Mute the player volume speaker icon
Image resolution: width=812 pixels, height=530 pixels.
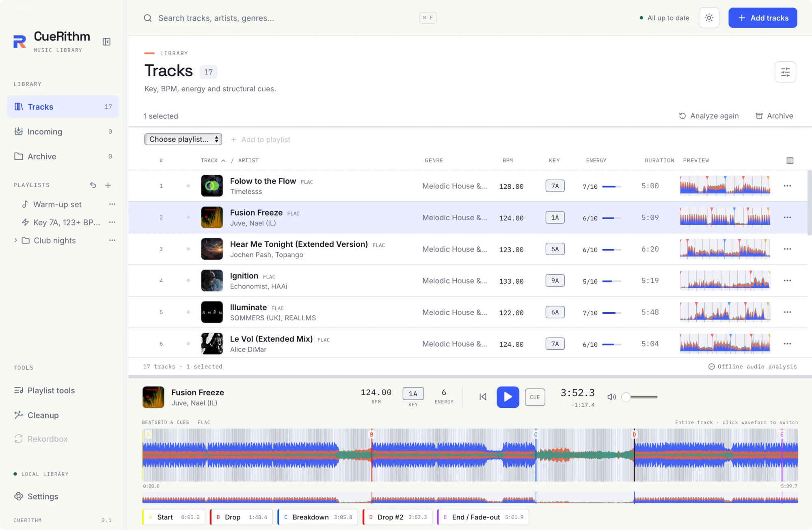tap(611, 397)
